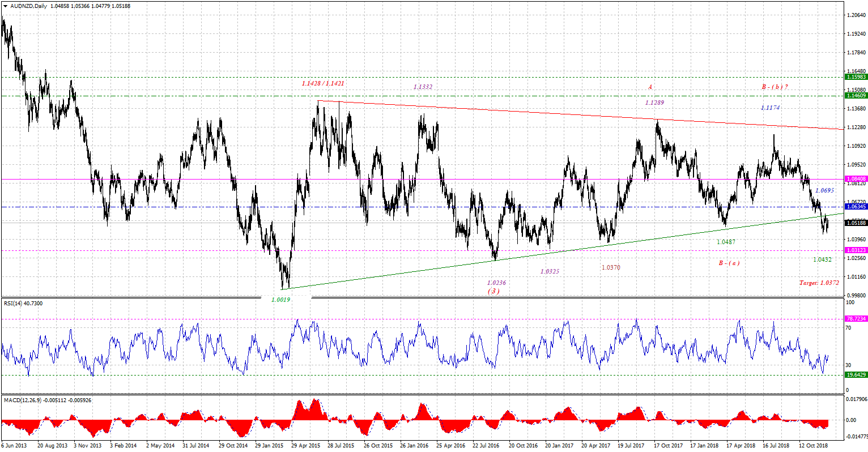Click the 1.20640 price axis value
The height and width of the screenshot is (452, 868).
(x=855, y=15)
